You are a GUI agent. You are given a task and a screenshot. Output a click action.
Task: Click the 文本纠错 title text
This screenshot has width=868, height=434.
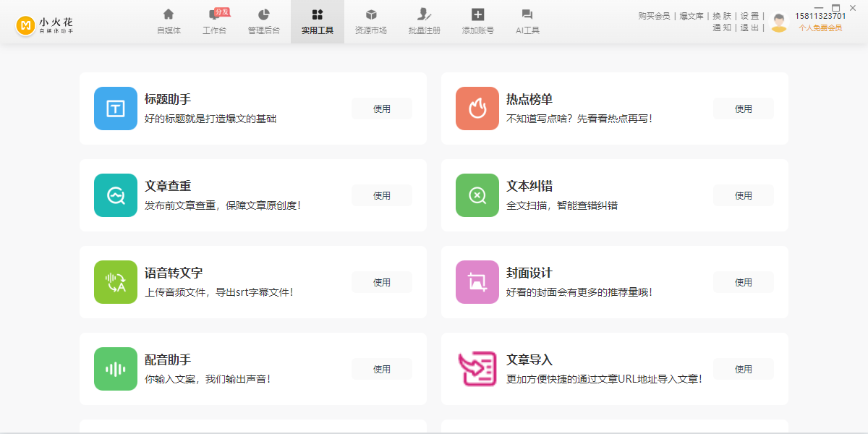529,187
